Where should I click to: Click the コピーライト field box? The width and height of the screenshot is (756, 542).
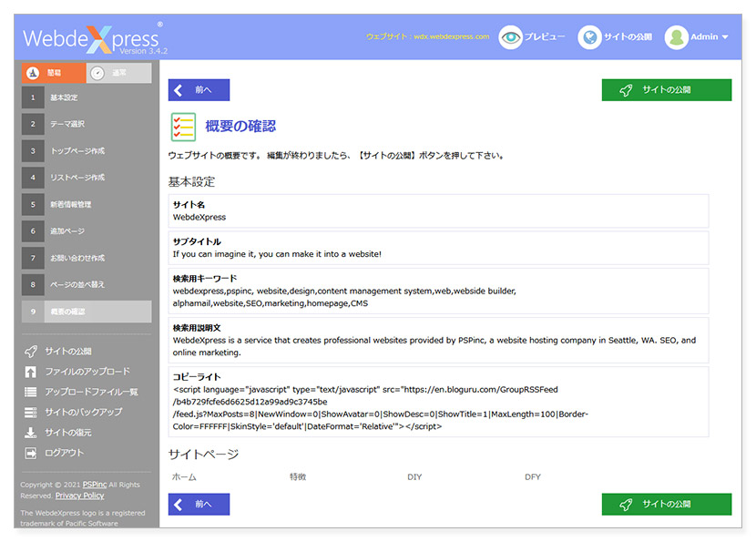(x=438, y=402)
